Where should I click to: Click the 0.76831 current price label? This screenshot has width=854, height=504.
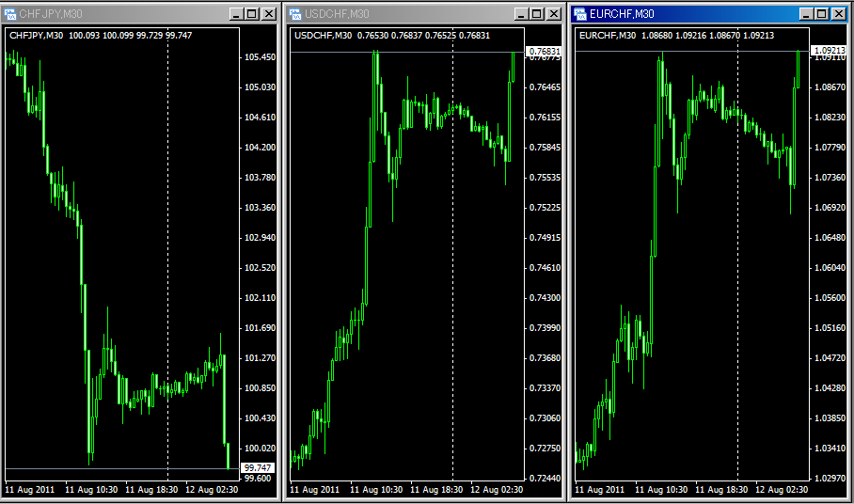point(544,51)
